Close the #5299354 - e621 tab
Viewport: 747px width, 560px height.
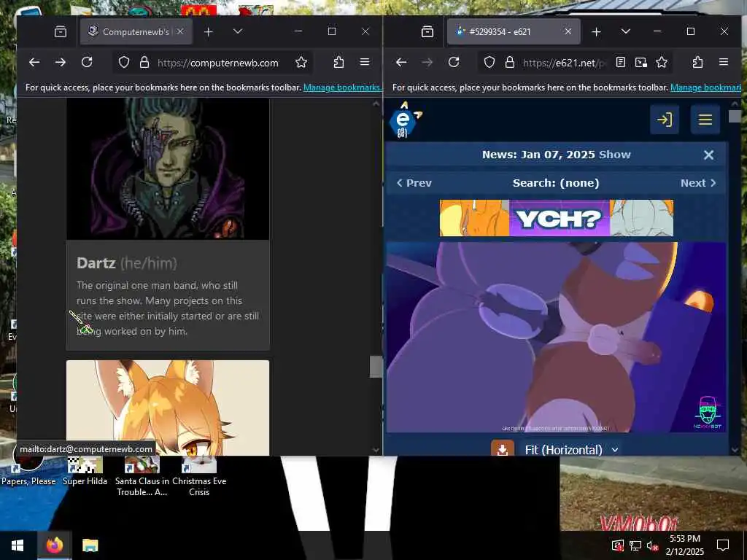[x=568, y=32]
